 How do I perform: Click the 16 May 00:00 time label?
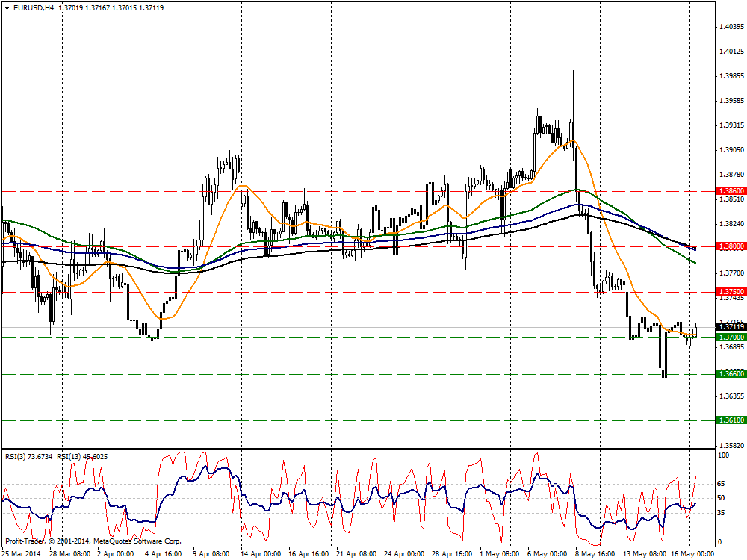tap(691, 554)
